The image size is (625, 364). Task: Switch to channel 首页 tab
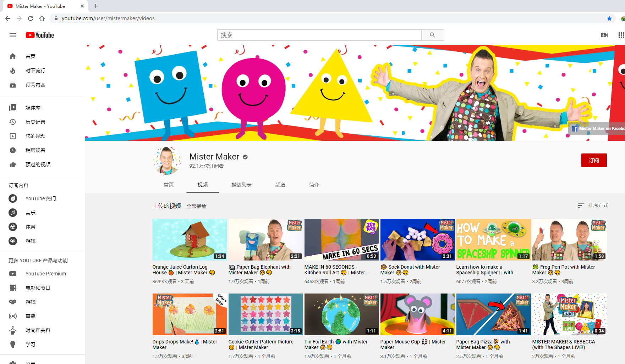(169, 185)
